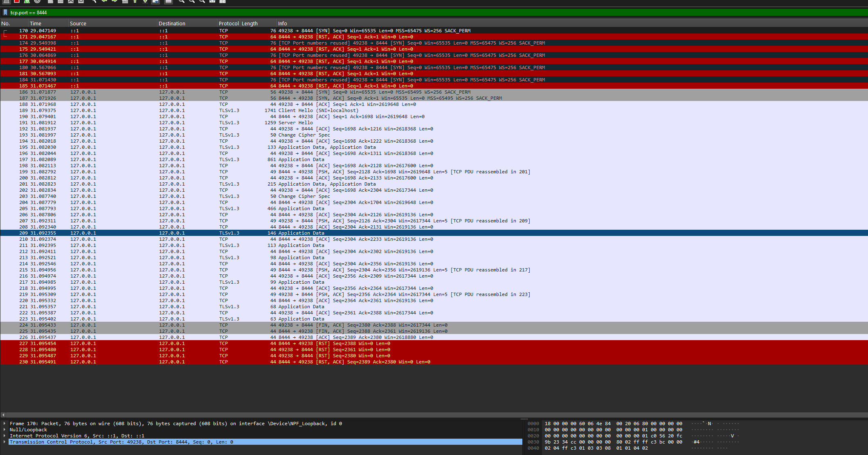868x455 pixels.
Task: Select packet 191 Server Hello row
Action: 434,123
